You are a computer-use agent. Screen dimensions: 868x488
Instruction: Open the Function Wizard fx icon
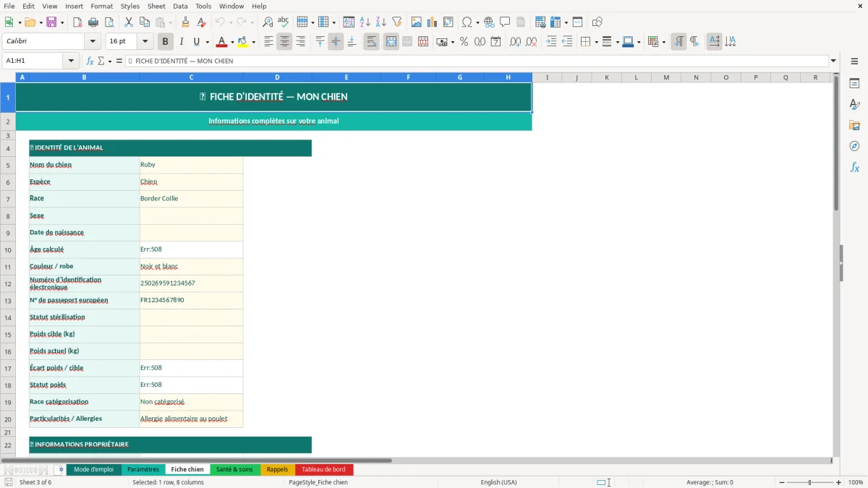(90, 61)
